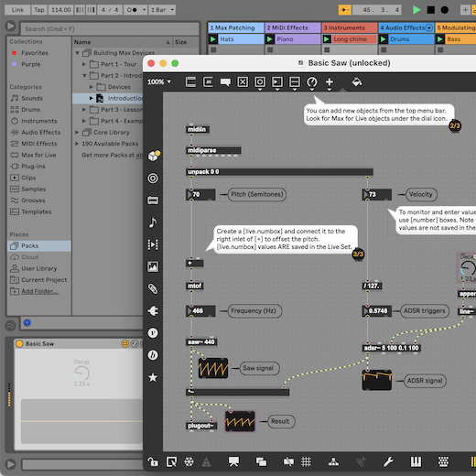
Task: Open the 1 Bar quantization dropdown
Action: click(x=162, y=10)
